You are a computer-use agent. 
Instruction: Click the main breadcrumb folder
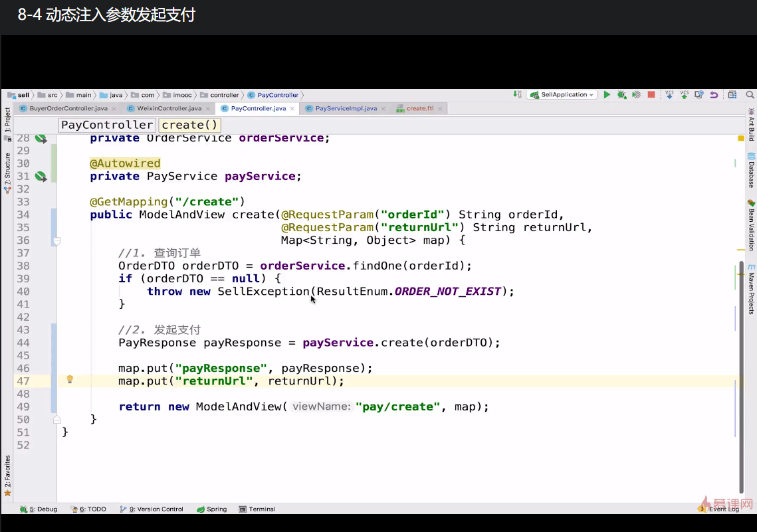78,95
